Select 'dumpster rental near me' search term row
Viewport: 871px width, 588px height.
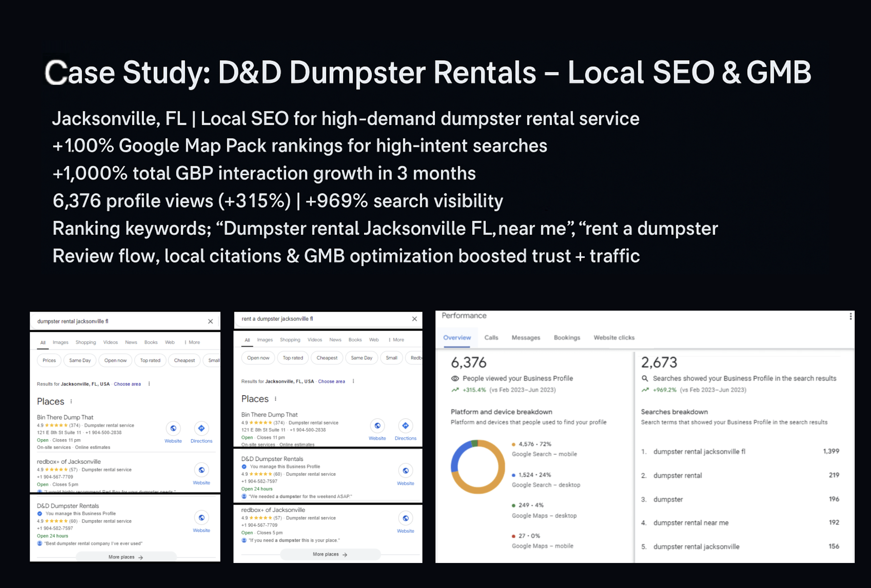[740, 522]
